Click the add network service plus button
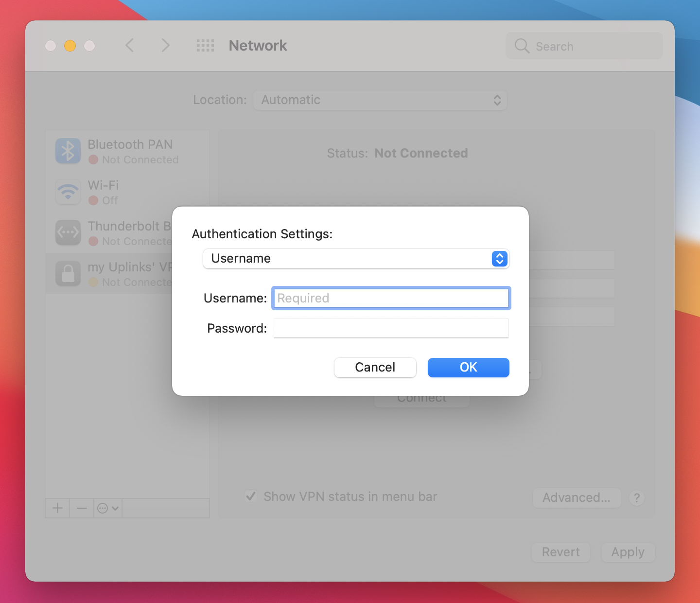 pyautogui.click(x=57, y=508)
